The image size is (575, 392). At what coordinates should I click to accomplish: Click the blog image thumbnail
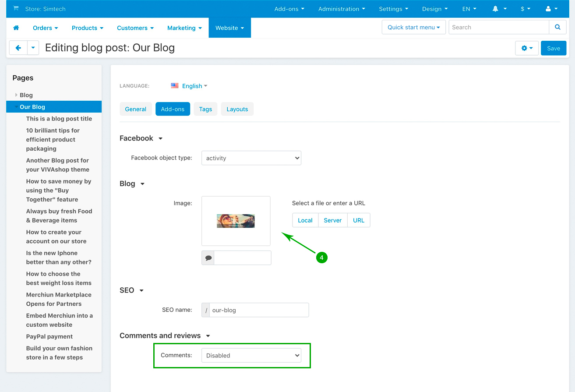236,221
